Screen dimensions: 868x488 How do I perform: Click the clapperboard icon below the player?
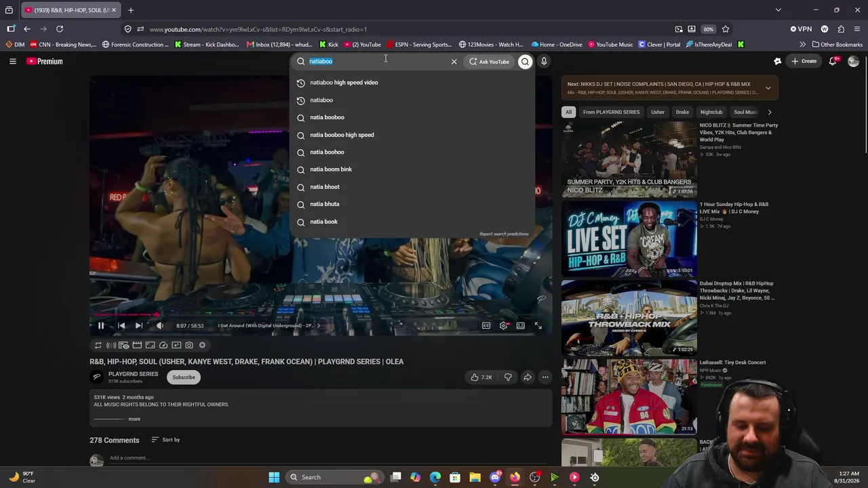coord(137,345)
